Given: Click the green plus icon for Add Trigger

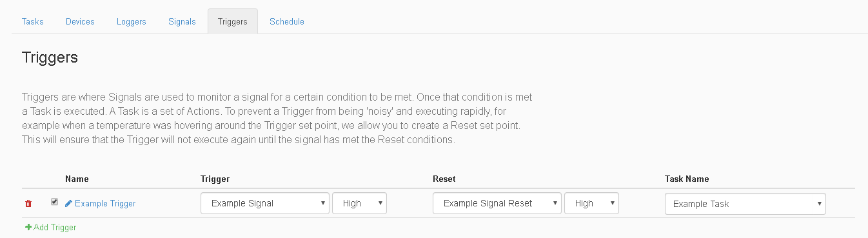Looking at the screenshot, I should coord(28,227).
